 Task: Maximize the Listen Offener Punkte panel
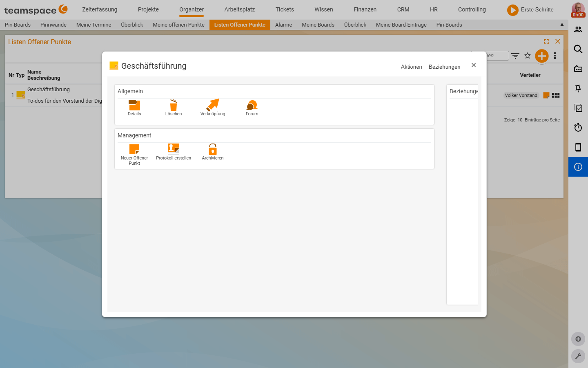coord(546,41)
